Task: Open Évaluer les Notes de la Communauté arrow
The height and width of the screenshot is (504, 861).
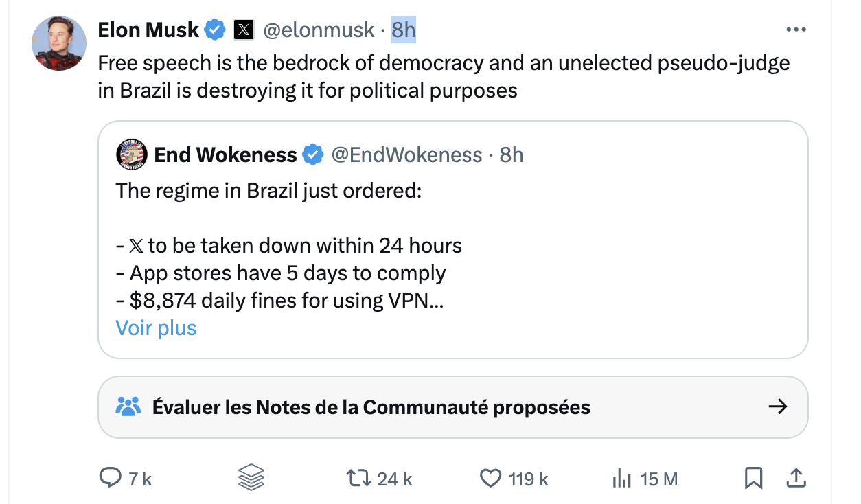Action: 777,406
